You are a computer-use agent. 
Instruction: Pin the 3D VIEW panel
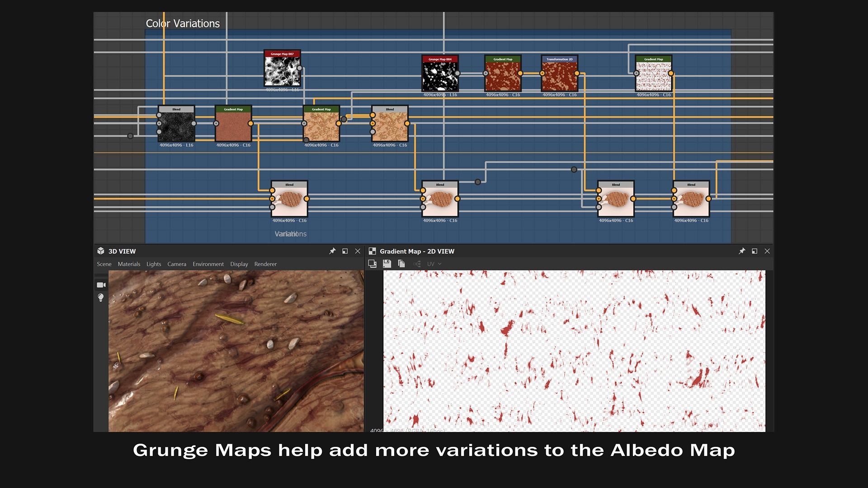[x=332, y=251]
